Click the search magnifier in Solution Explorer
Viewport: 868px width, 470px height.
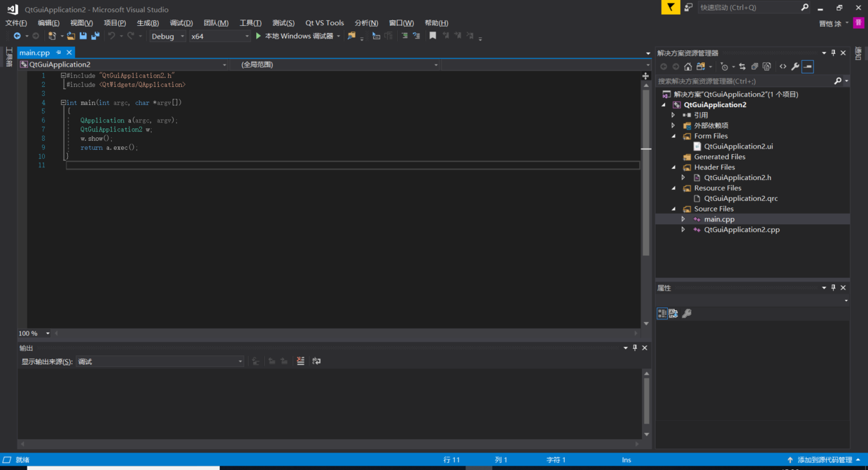pos(838,81)
